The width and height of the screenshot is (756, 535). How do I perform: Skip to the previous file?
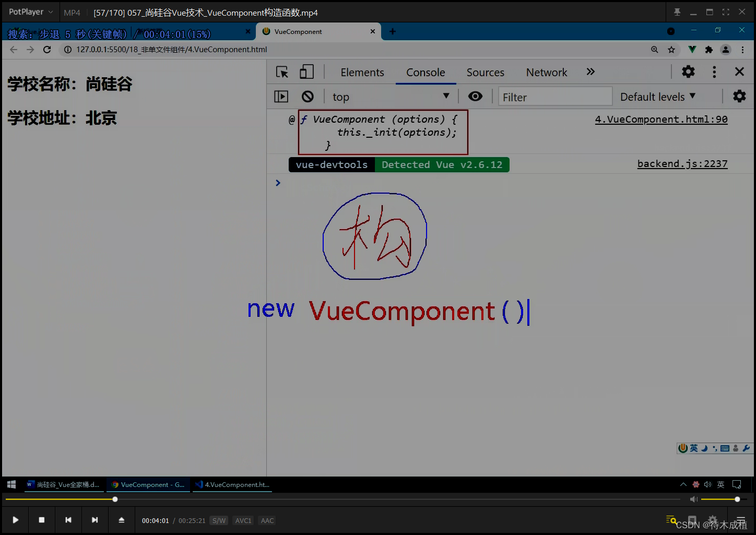(x=68, y=520)
